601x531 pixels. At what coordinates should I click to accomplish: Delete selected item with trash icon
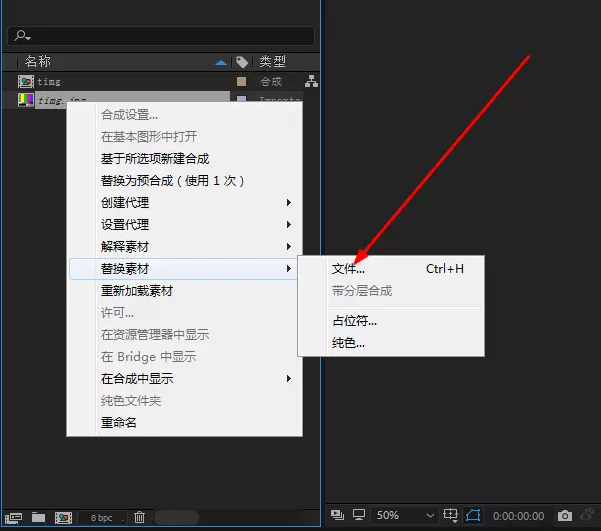pyautogui.click(x=140, y=518)
